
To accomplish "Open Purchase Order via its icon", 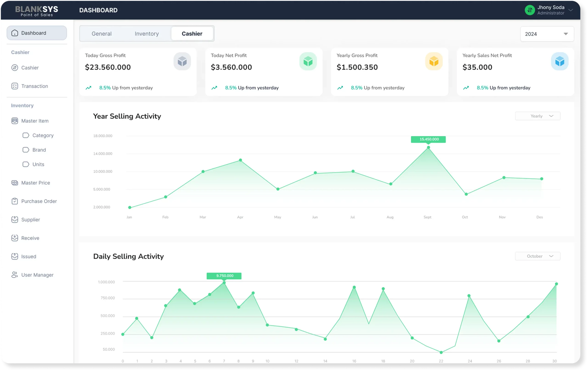I will pos(15,201).
